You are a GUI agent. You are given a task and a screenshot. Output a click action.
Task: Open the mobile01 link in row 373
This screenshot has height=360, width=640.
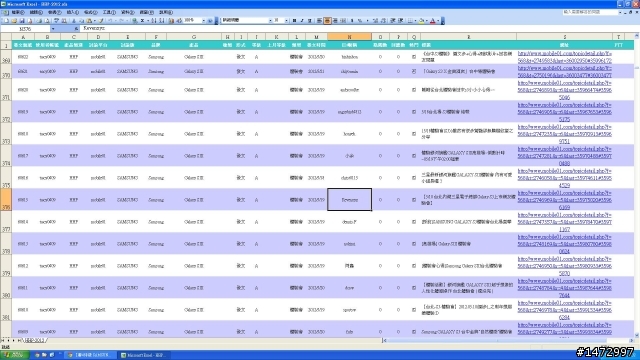tap(564, 134)
